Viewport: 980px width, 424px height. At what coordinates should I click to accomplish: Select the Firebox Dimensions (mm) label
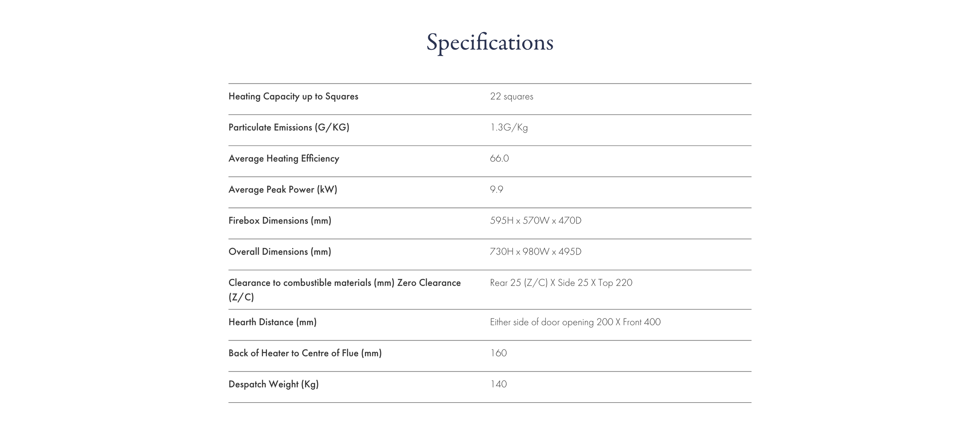point(280,220)
